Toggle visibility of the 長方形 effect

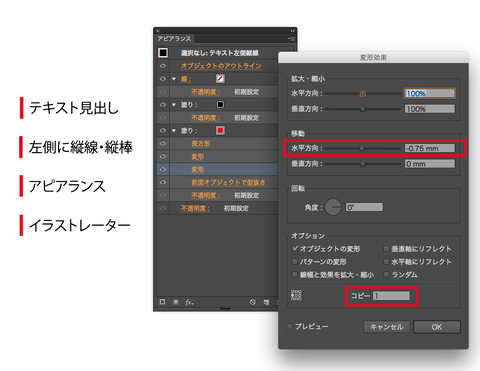163,143
